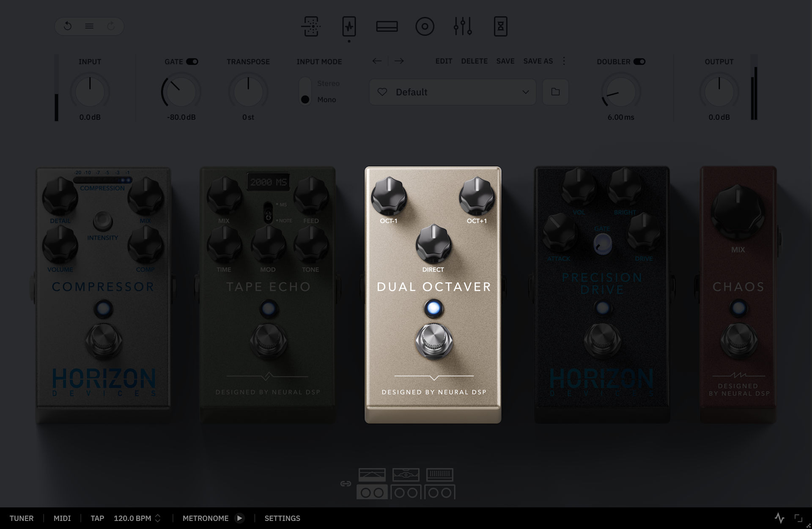
Task: Open the section icon with scattered dots
Action: coord(311,26)
